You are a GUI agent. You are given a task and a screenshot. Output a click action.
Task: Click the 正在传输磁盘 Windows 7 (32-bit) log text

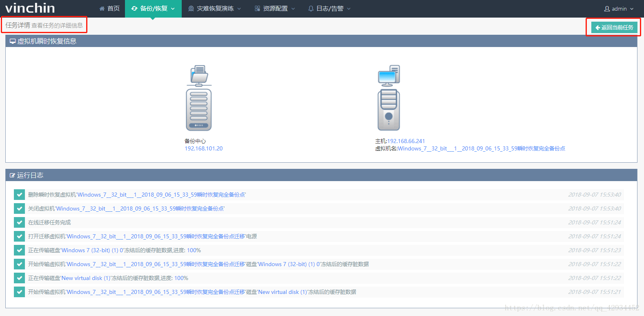pyautogui.click(x=114, y=250)
